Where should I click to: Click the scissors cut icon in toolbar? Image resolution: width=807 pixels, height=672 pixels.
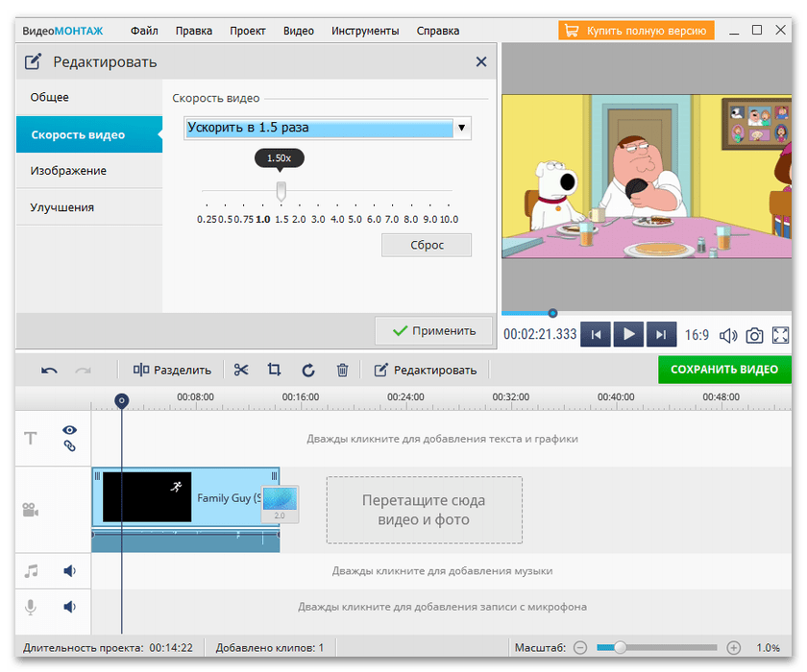(241, 370)
